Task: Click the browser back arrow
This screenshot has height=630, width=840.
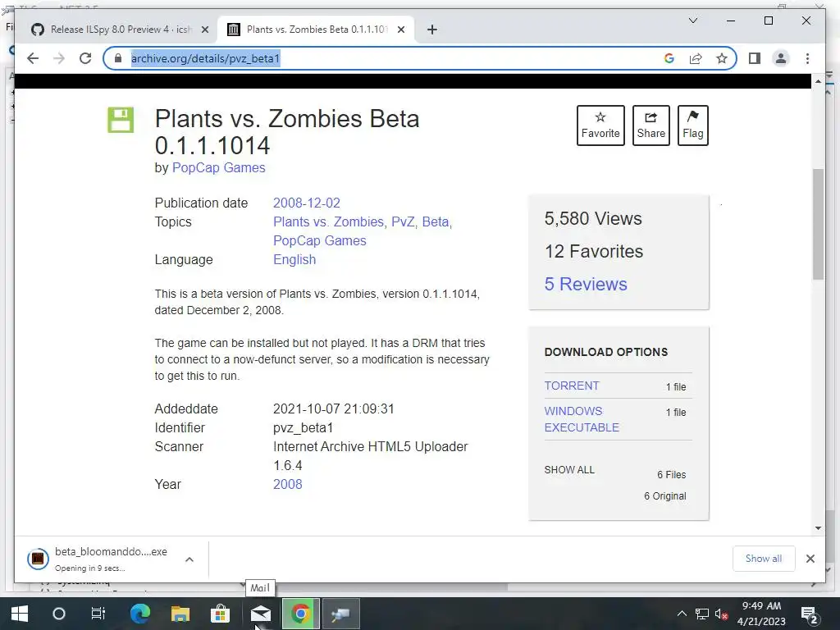Action: (33, 58)
